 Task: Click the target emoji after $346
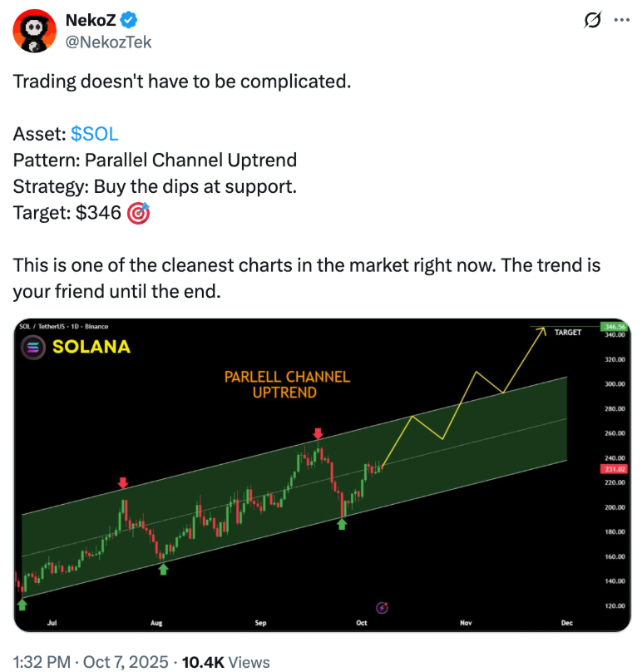(139, 214)
